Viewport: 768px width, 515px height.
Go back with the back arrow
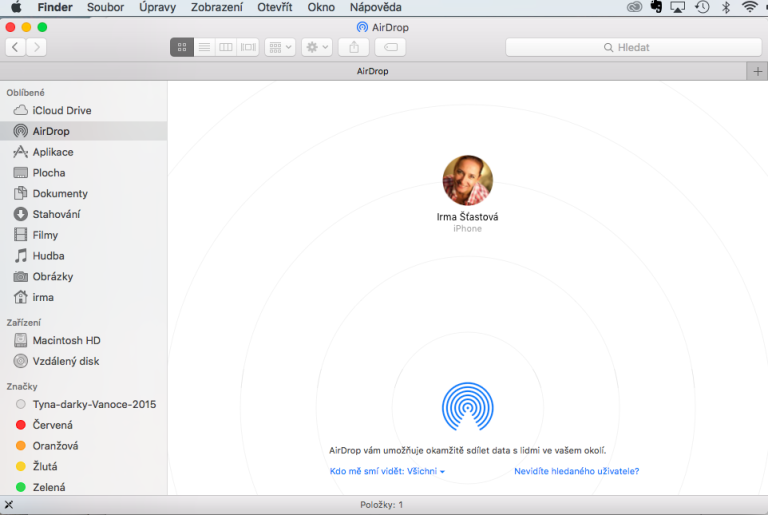coord(15,47)
